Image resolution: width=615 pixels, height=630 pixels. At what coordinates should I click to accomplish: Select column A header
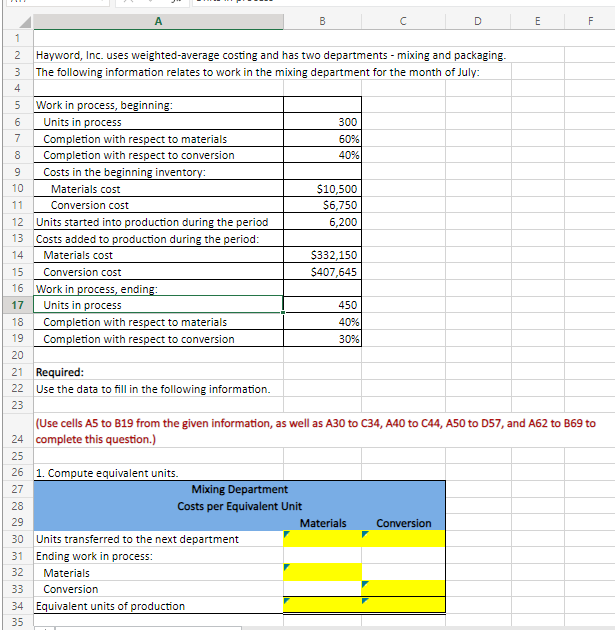pyautogui.click(x=158, y=21)
